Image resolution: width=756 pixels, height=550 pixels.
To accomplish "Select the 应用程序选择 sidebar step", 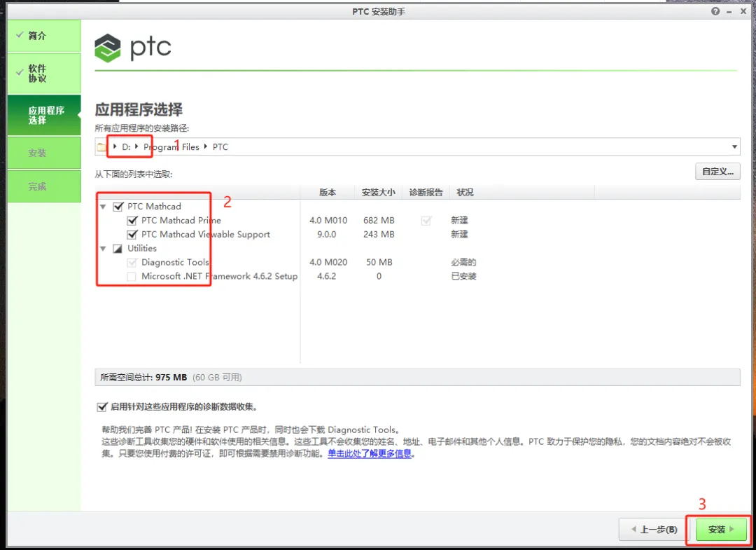I will tap(44, 115).
